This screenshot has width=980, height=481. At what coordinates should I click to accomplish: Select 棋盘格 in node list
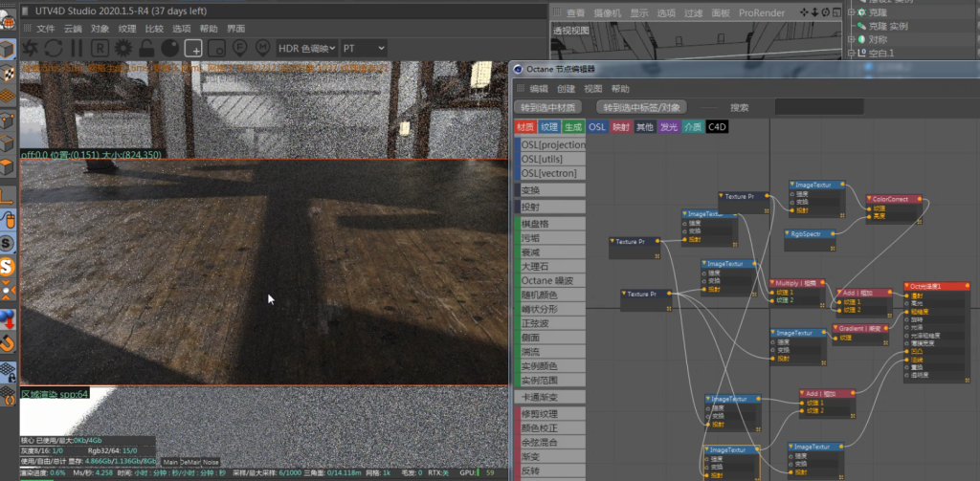(550, 224)
